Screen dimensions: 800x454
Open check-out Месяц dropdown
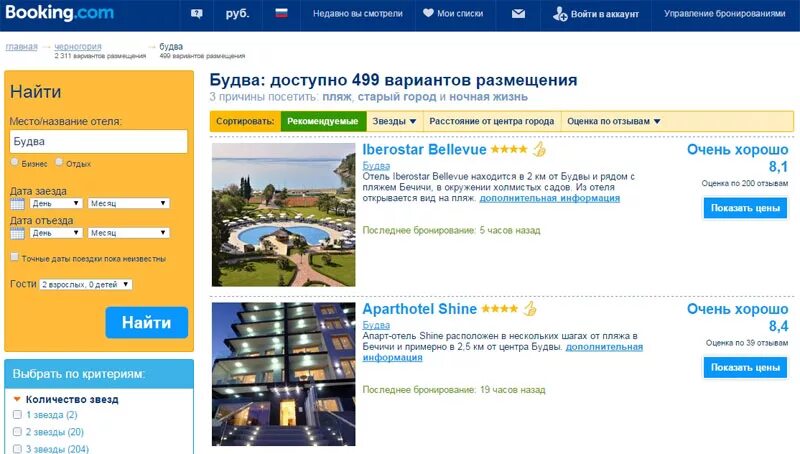pyautogui.click(x=128, y=233)
